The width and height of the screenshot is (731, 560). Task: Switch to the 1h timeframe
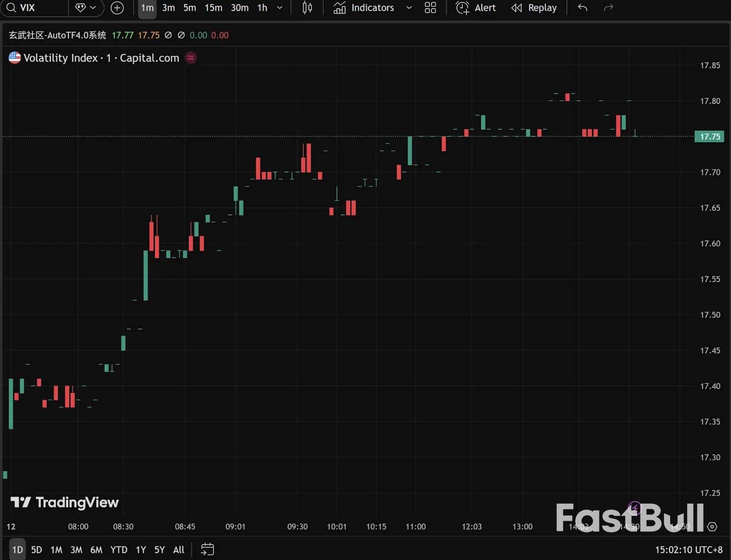coord(262,8)
